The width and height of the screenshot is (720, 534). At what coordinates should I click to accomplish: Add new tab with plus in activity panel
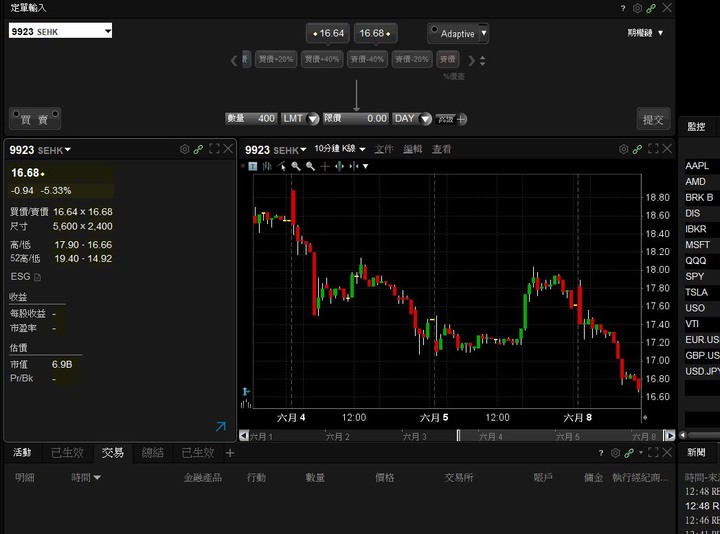[230, 453]
